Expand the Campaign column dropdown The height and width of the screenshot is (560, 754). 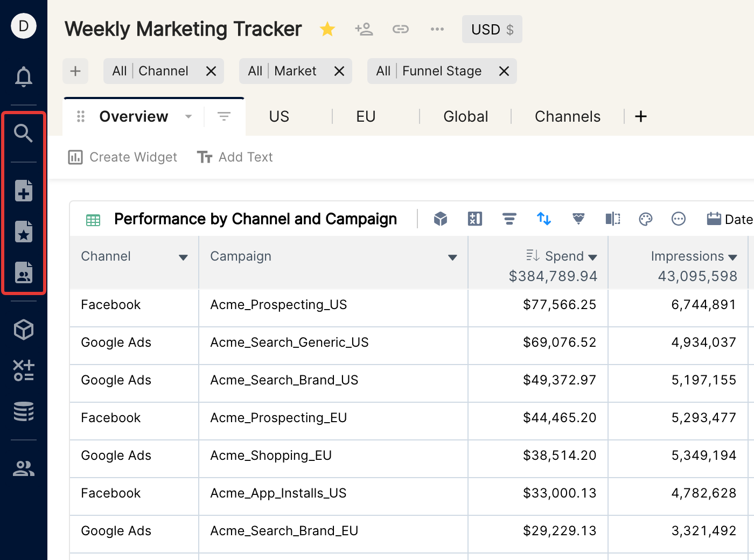click(x=452, y=257)
